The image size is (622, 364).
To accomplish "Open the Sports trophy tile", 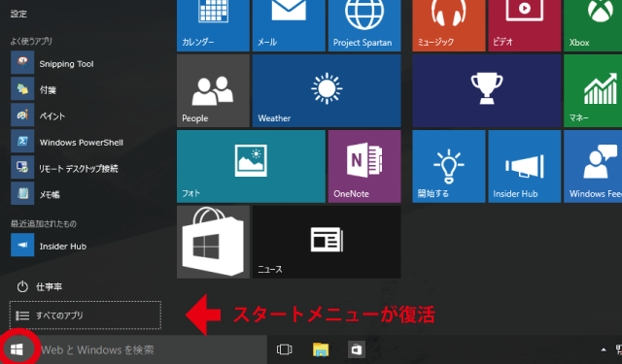I will [x=487, y=90].
